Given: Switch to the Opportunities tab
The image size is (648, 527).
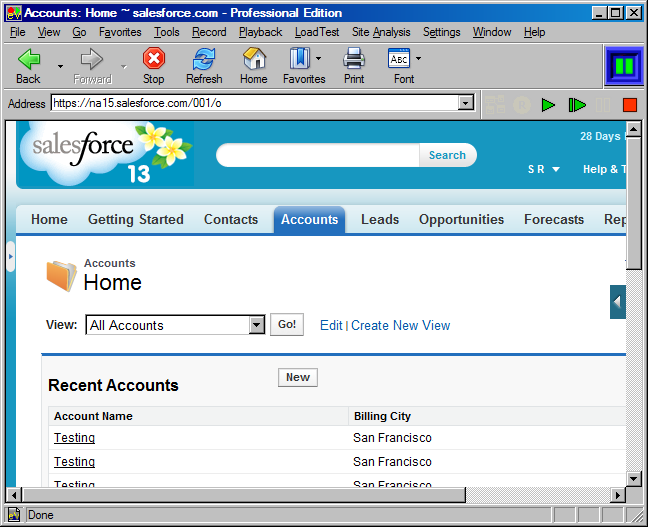Looking at the screenshot, I should click(x=461, y=219).
